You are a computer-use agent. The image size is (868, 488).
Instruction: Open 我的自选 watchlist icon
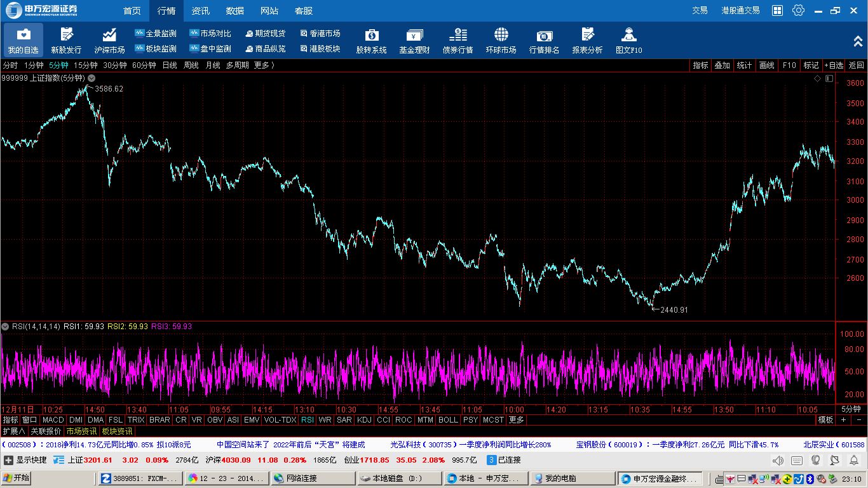24,40
